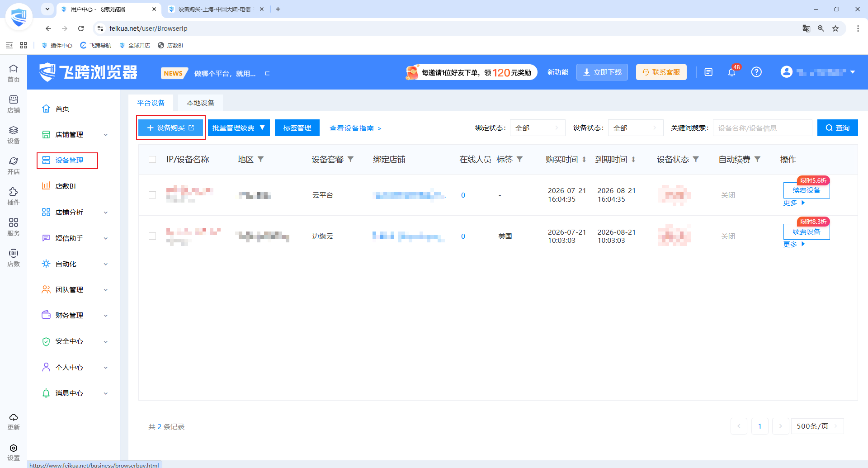
Task: Select 店数BI in the side menu
Action: [x=66, y=186]
